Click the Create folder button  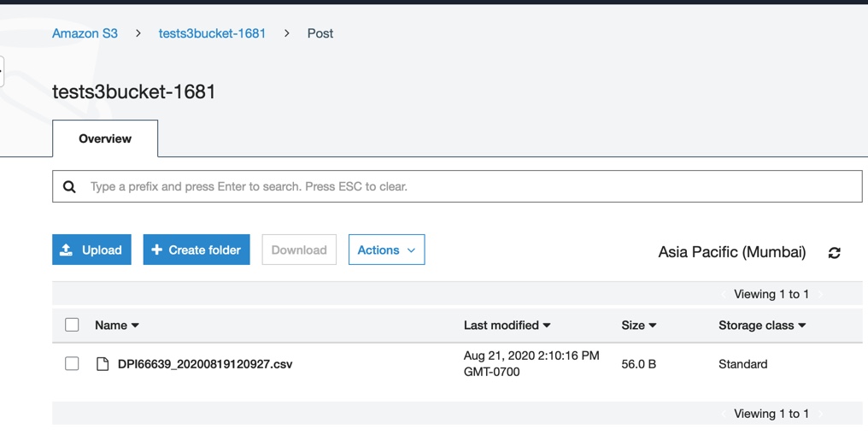pos(196,250)
